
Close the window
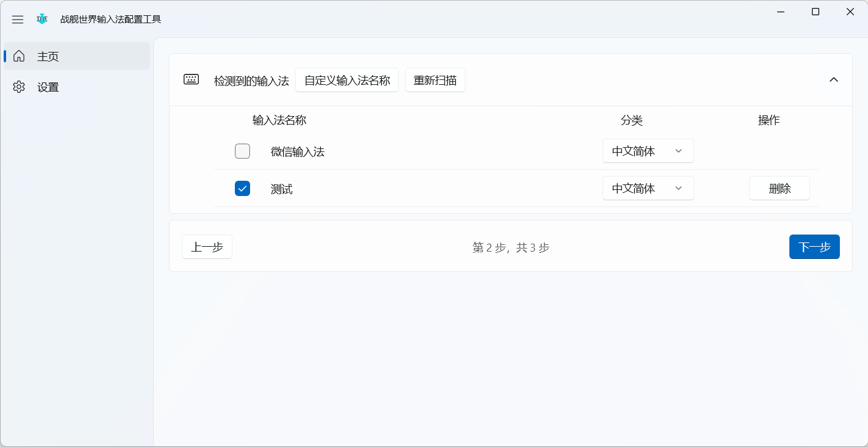point(850,12)
